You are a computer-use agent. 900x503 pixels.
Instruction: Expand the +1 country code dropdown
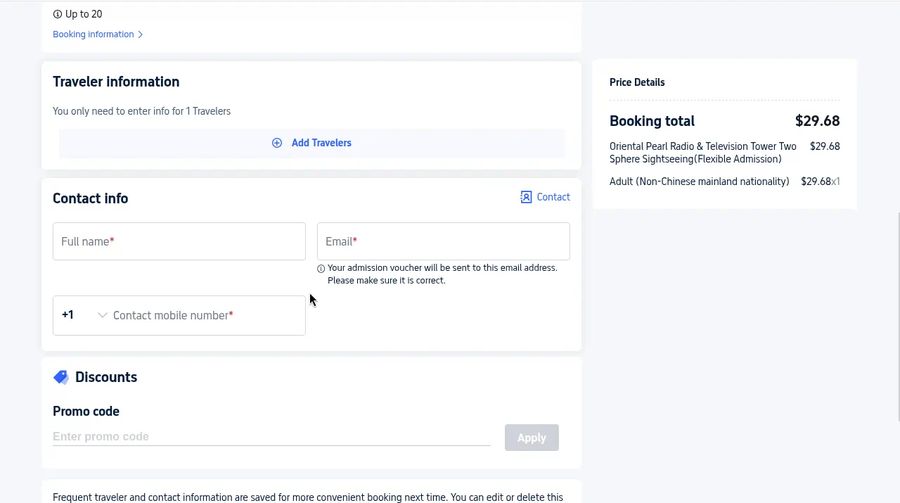pos(84,315)
